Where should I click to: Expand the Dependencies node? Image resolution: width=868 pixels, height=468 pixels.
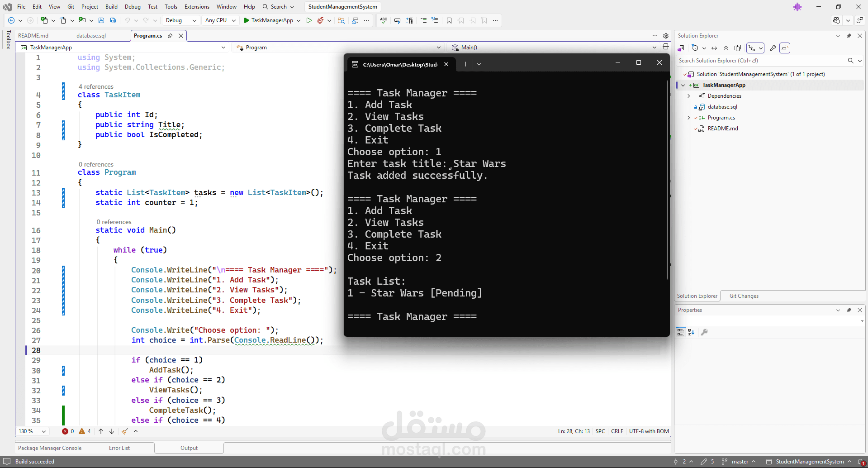(x=689, y=96)
